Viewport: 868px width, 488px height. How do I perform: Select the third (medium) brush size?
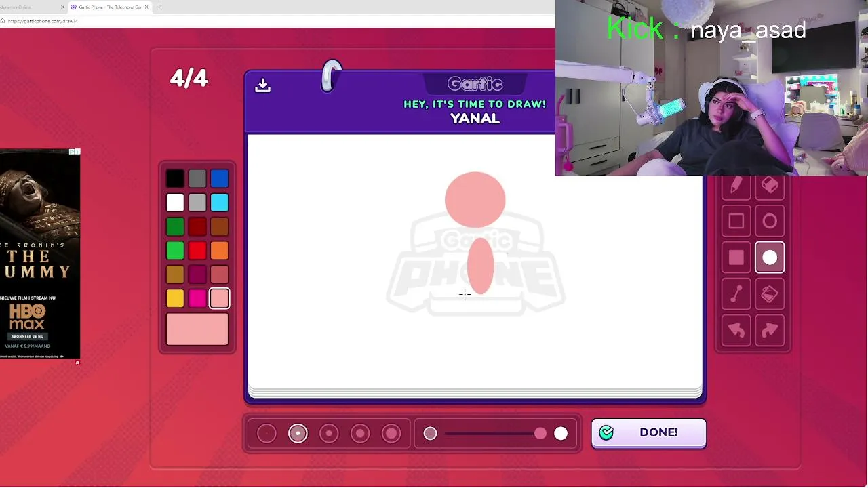pyautogui.click(x=329, y=434)
